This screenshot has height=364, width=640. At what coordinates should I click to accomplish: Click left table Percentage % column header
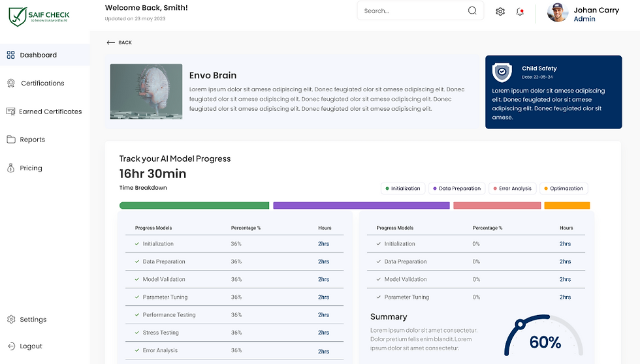[x=246, y=228]
